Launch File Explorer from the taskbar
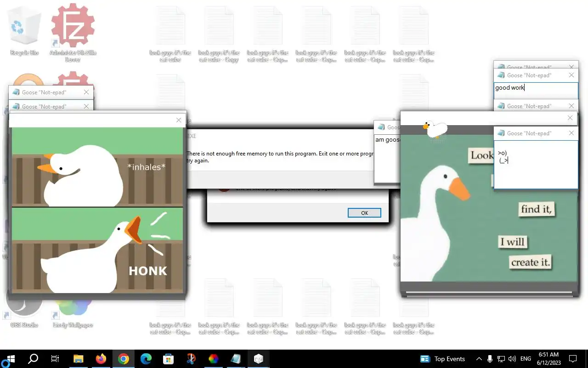Viewport: 588px width, 368px height. [79, 359]
